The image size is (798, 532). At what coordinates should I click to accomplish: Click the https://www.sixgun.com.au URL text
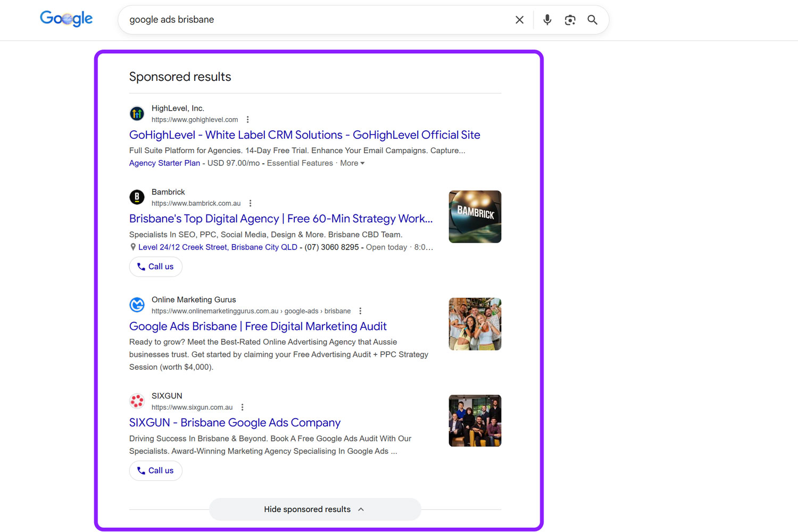coord(192,408)
